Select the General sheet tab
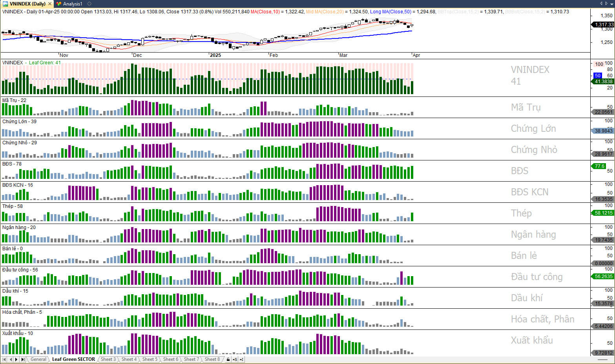This screenshot has width=615, height=364. pyautogui.click(x=38, y=359)
